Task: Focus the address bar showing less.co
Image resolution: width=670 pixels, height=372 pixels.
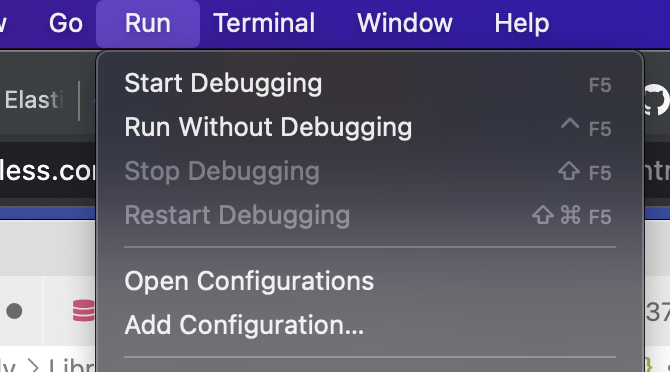Action: (48, 170)
